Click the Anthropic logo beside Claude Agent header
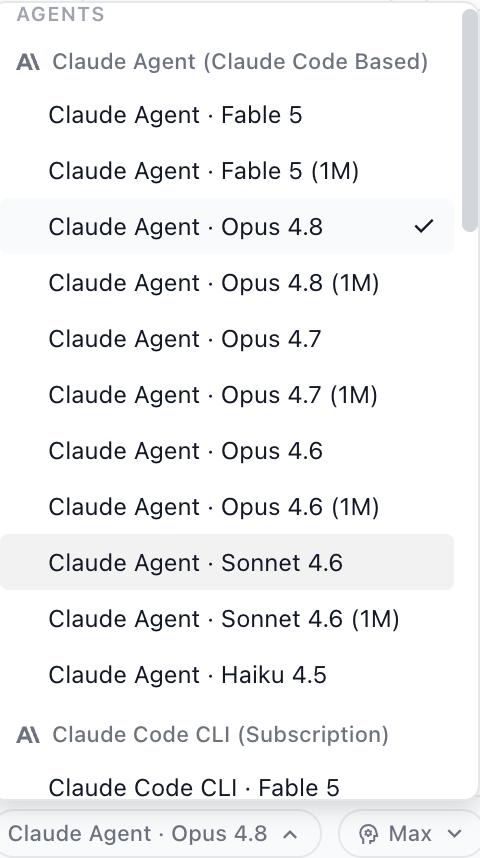The height and width of the screenshot is (858, 480). (x=28, y=62)
